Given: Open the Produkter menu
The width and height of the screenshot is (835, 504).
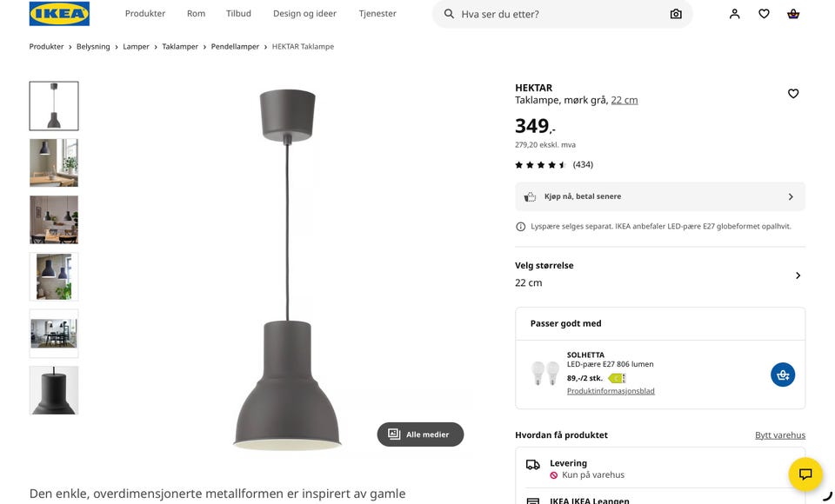Looking at the screenshot, I should (144, 14).
